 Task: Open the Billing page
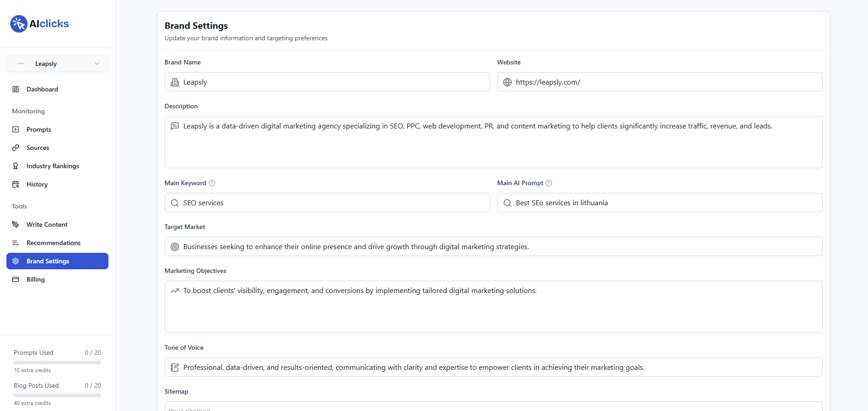[57, 279]
